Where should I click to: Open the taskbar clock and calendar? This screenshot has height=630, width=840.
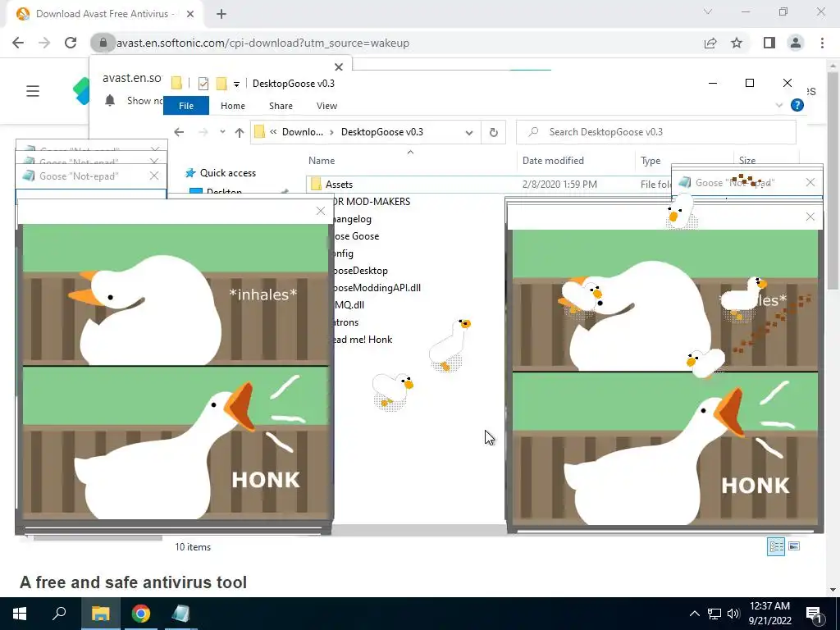pos(769,614)
